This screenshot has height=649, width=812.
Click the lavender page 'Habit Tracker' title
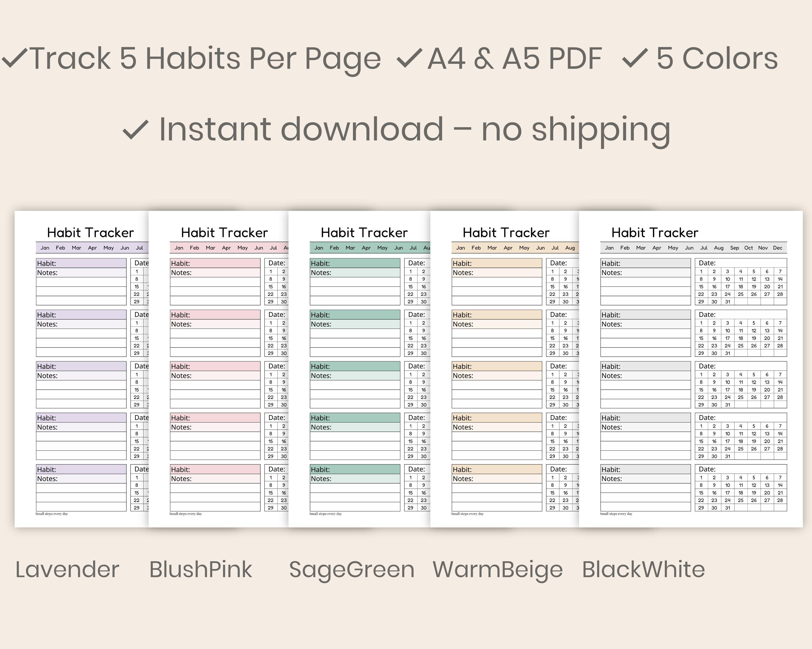pyautogui.click(x=90, y=232)
